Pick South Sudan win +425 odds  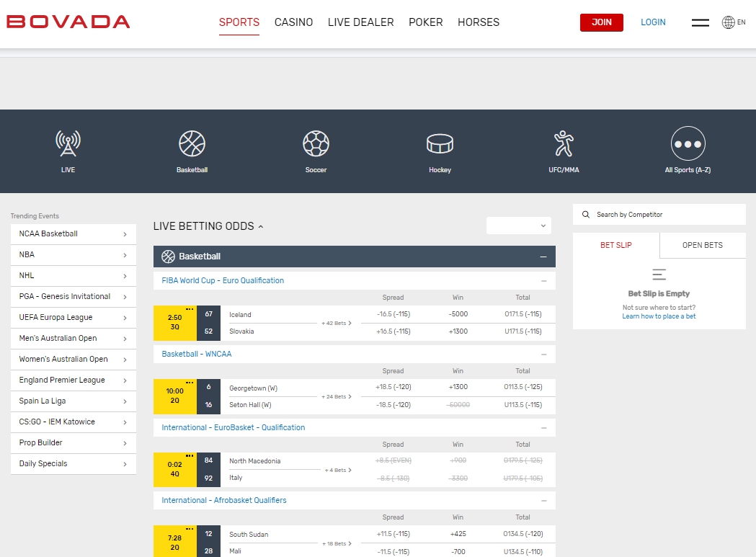pyautogui.click(x=458, y=534)
